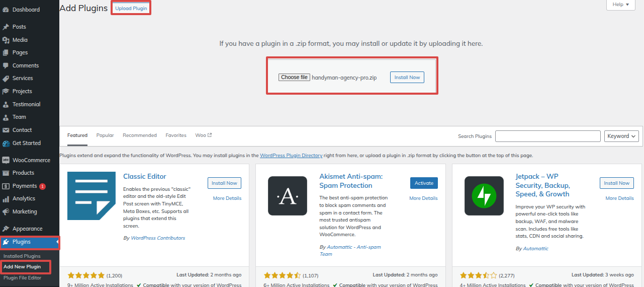Open the WordPress Plugin Directory link
The height and width of the screenshot is (287, 644).
click(291, 156)
